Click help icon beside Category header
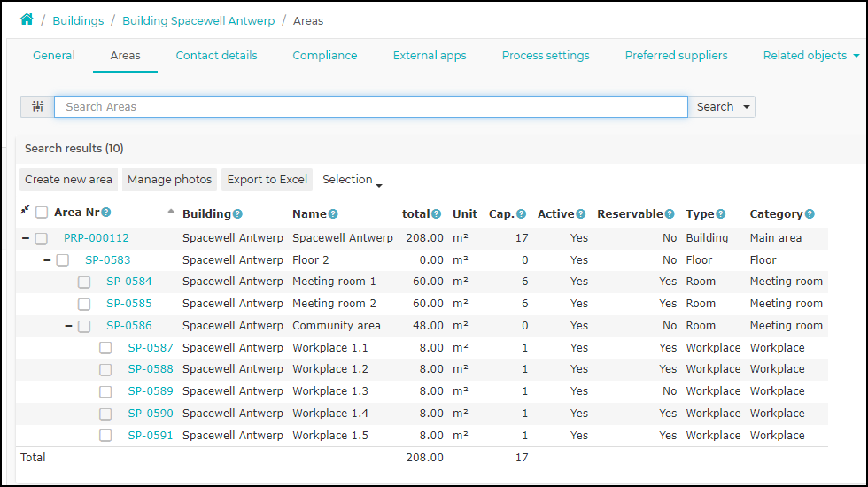 tap(810, 213)
